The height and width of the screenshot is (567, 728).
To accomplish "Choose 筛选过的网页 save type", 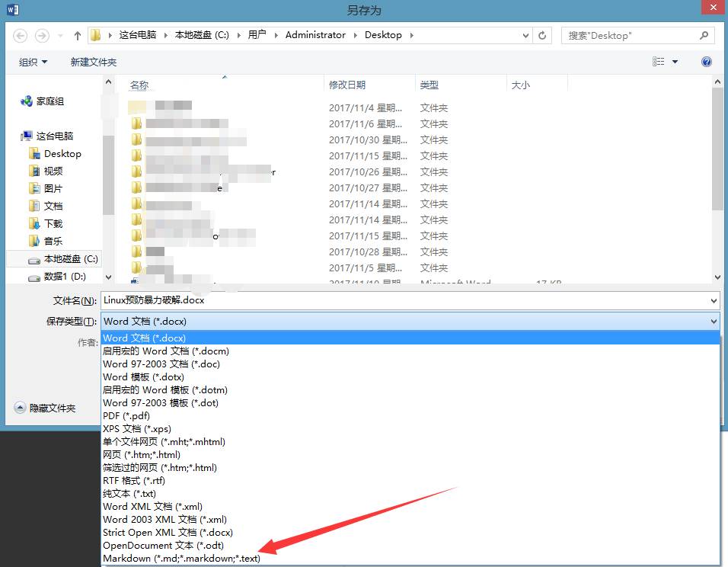I will coord(410,467).
